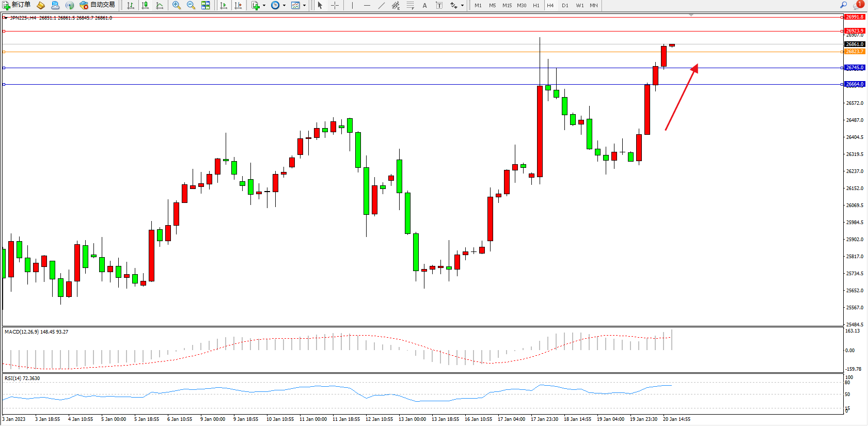Zoom in on the chart
868x426 pixels.
[177, 5]
